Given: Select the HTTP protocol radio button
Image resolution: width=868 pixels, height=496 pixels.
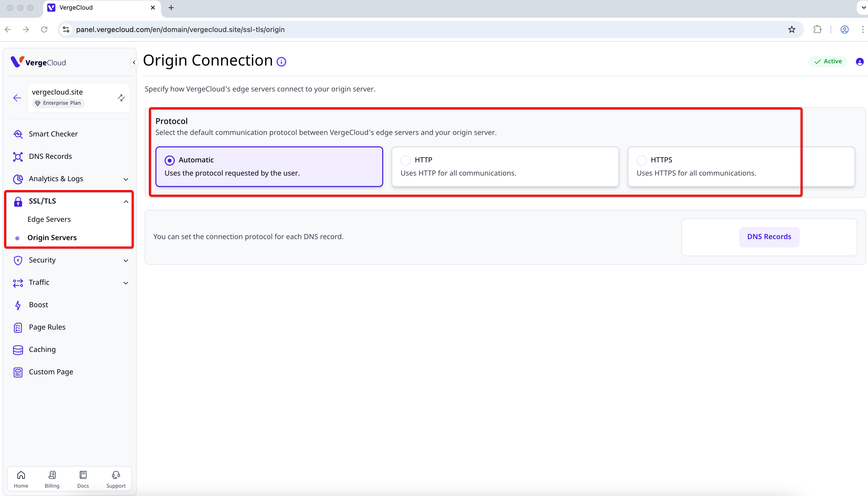Looking at the screenshot, I should click(x=405, y=160).
